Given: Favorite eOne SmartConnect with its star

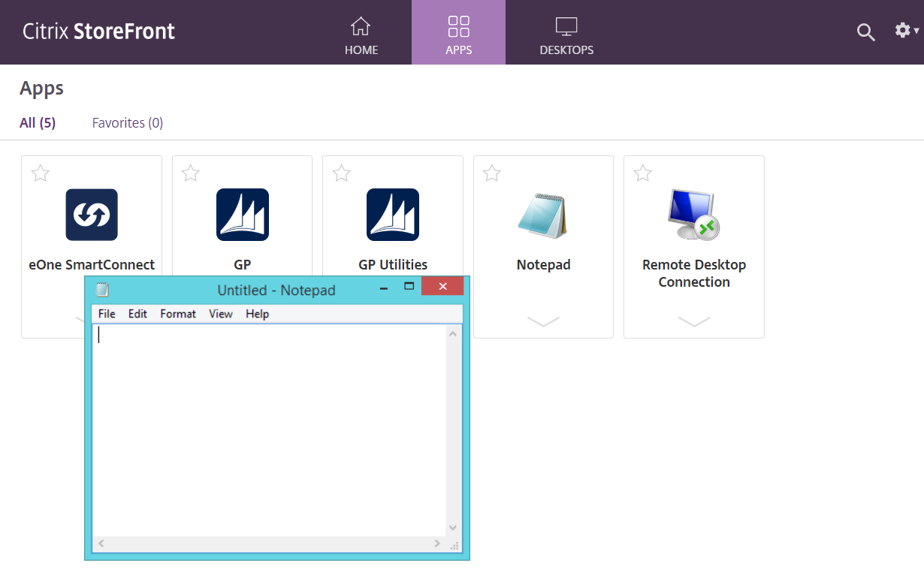Looking at the screenshot, I should 41,173.
